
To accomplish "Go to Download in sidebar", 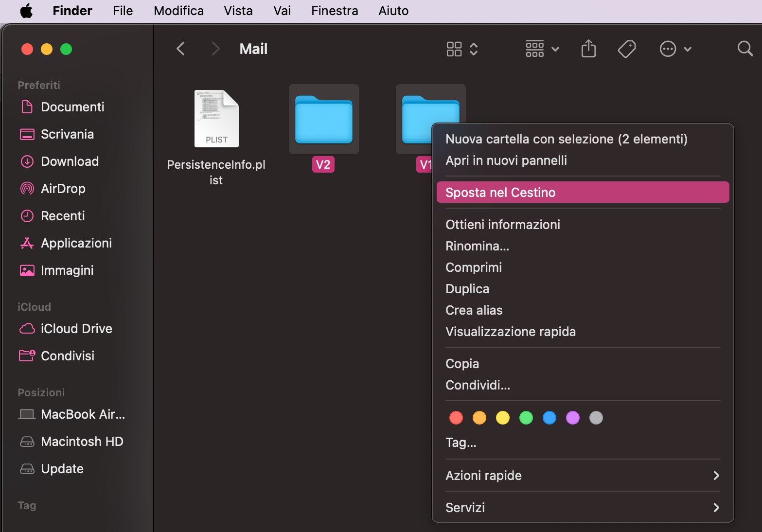I will 70,161.
